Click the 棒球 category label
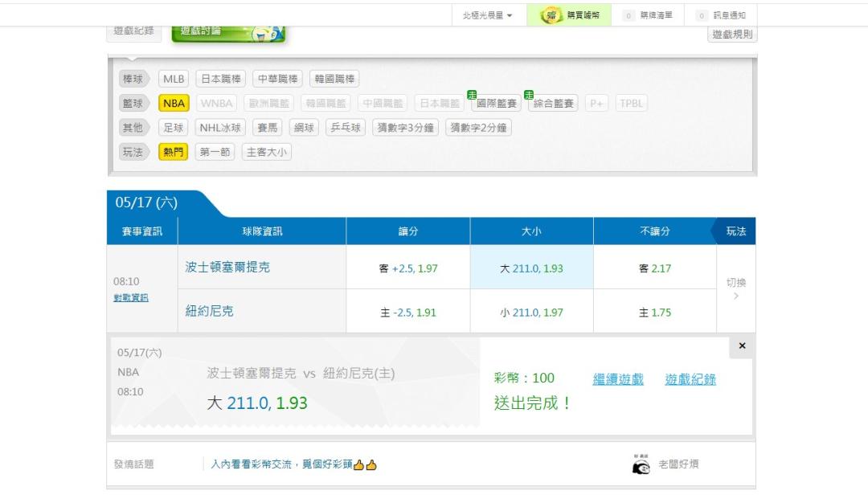This screenshot has width=868, height=499. tap(133, 79)
